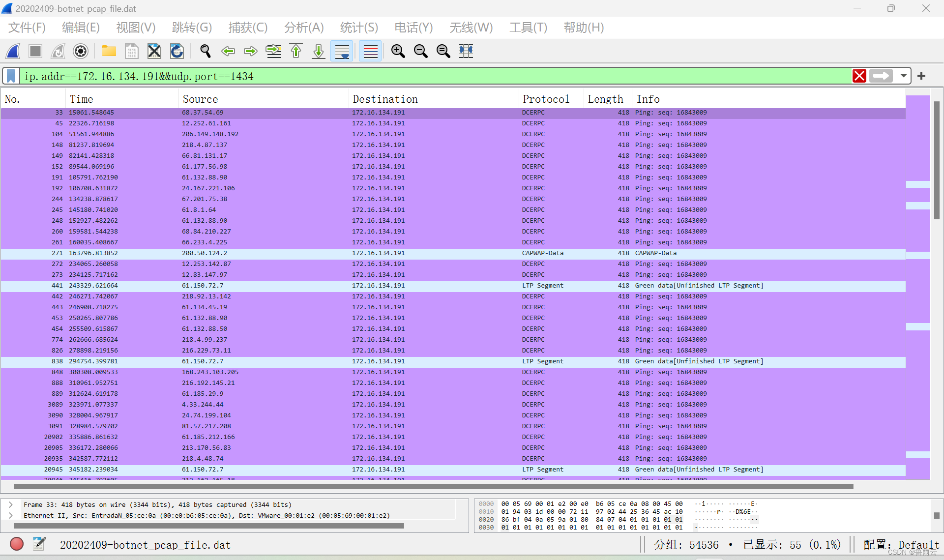
Task: Restart current capture icon
Action: 58,51
